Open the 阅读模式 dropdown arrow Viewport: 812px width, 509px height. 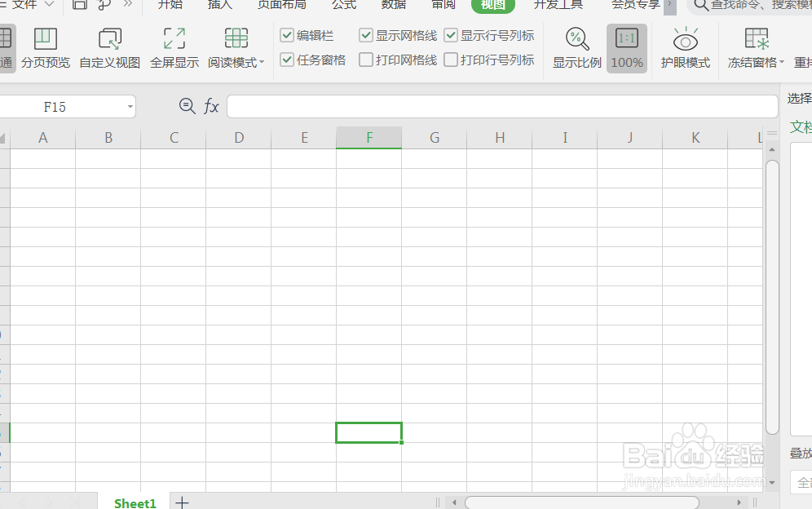coord(262,62)
